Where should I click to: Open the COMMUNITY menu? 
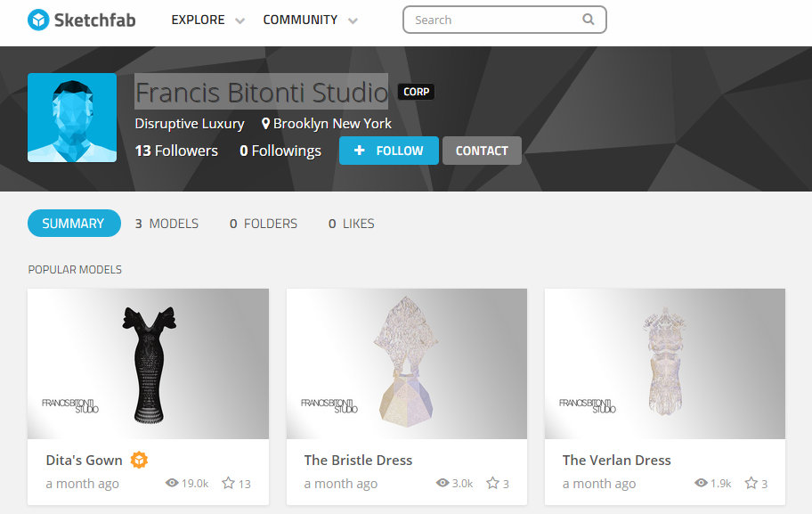click(300, 20)
